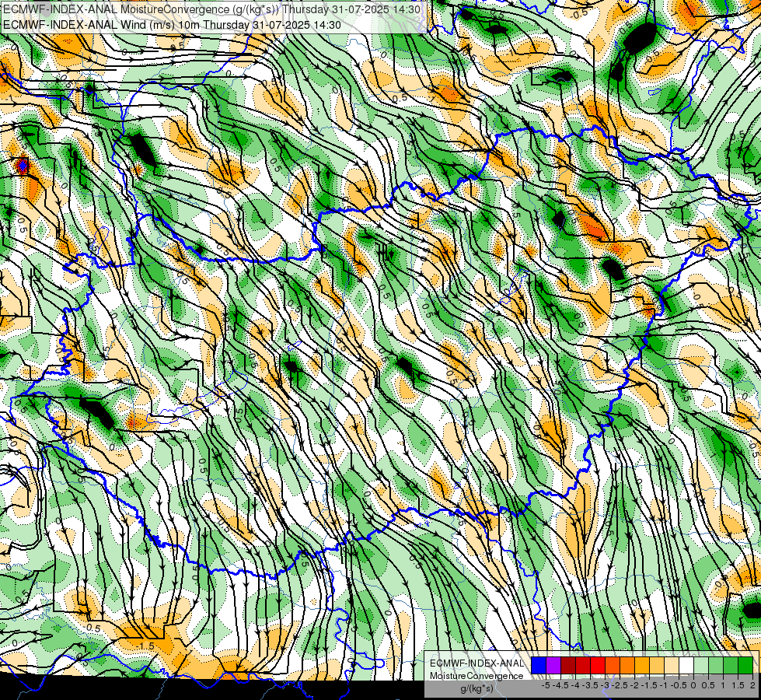Click the 0 legend scale value

pos(693,685)
